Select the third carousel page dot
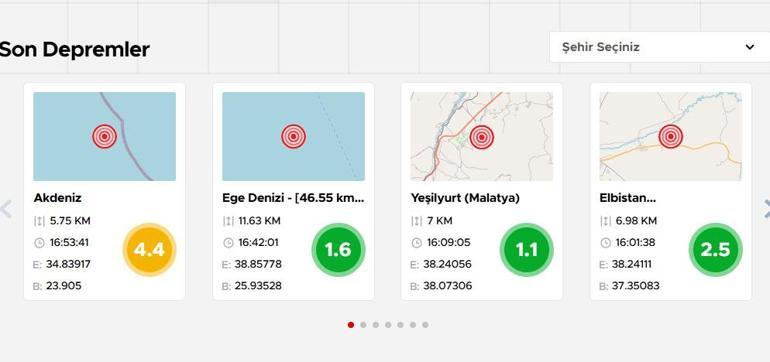The height and width of the screenshot is (362, 770). click(376, 325)
